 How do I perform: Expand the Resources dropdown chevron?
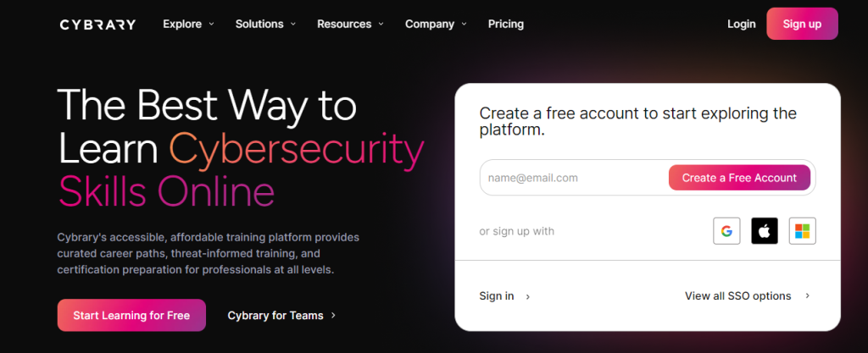[381, 25]
